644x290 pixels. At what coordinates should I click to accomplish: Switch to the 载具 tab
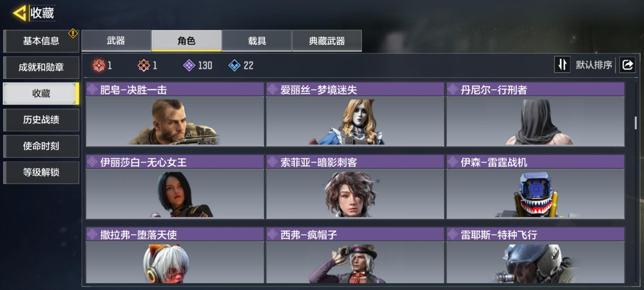tap(257, 41)
